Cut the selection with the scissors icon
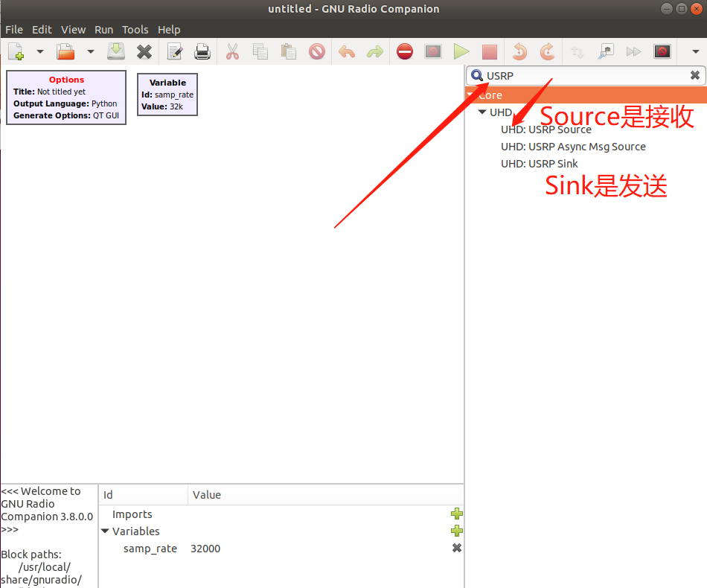This screenshot has height=588, width=707. (232, 51)
